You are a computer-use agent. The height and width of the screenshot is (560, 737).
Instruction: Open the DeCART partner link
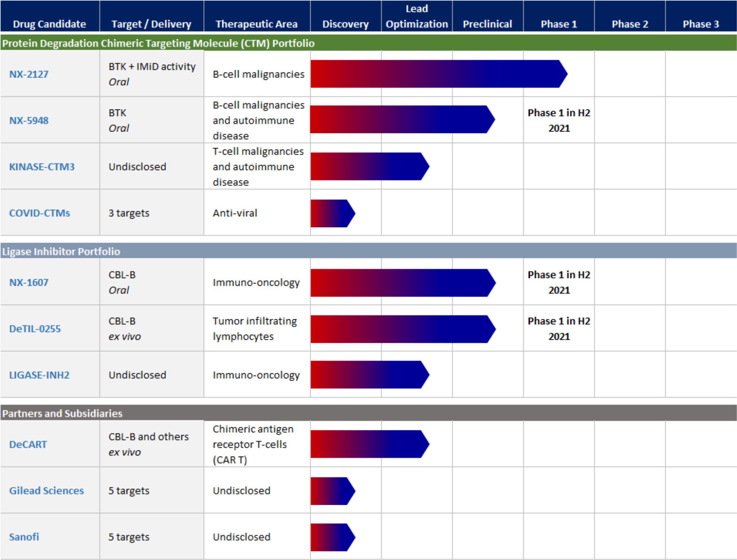click(x=28, y=444)
